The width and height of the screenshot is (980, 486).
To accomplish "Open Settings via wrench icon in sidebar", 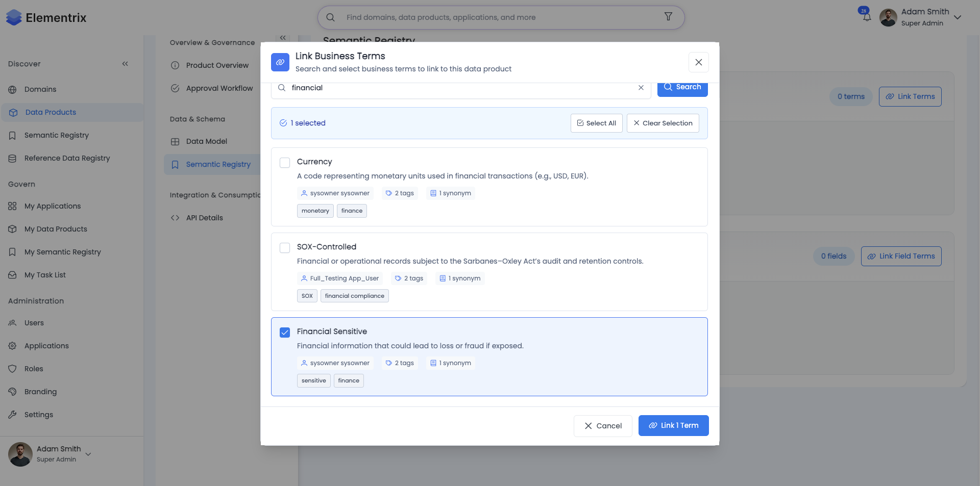I will click(x=13, y=415).
